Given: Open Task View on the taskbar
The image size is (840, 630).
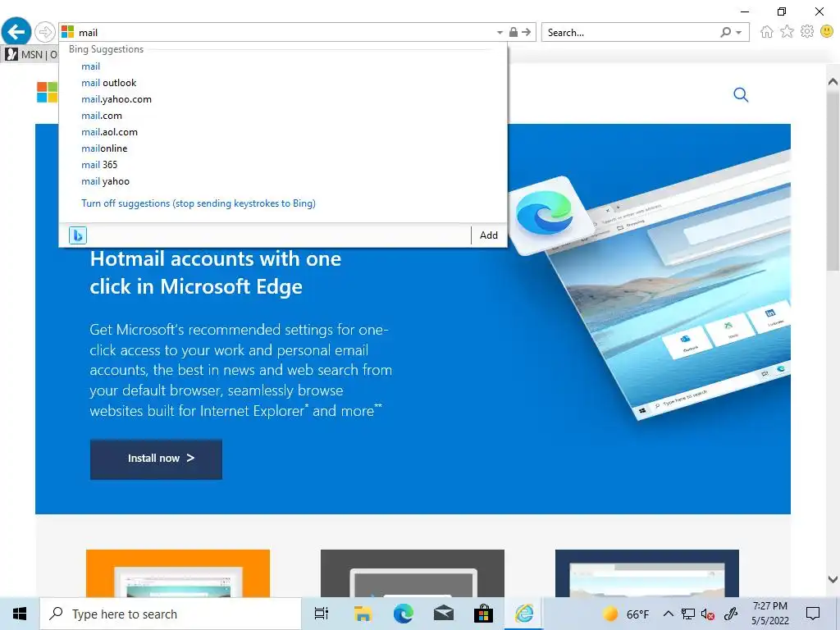Looking at the screenshot, I should point(322,614).
